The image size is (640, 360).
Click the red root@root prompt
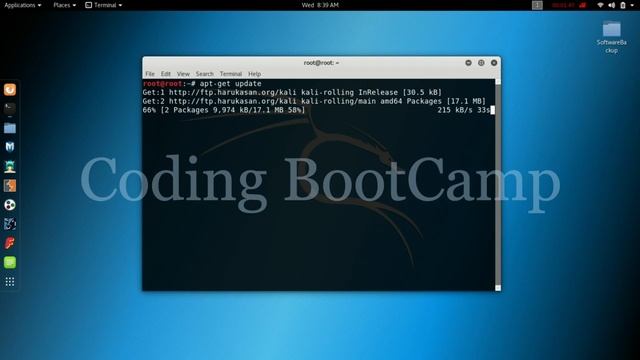click(x=162, y=84)
